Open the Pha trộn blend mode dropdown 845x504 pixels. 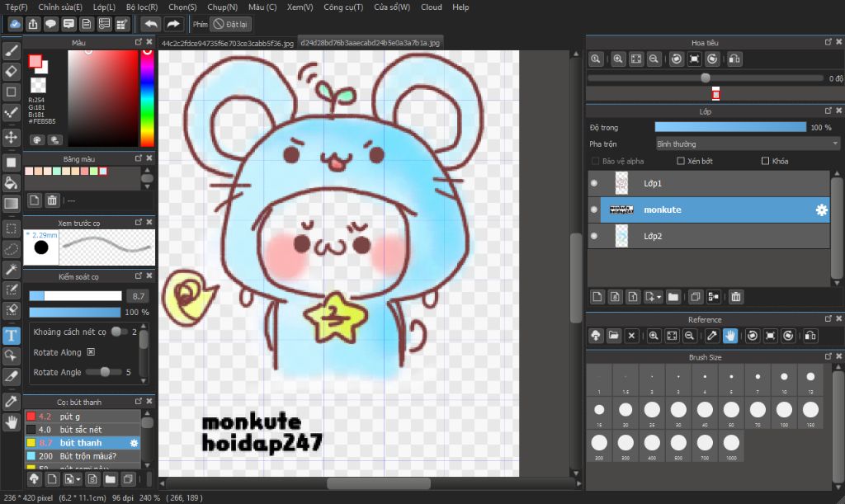pyautogui.click(x=748, y=144)
